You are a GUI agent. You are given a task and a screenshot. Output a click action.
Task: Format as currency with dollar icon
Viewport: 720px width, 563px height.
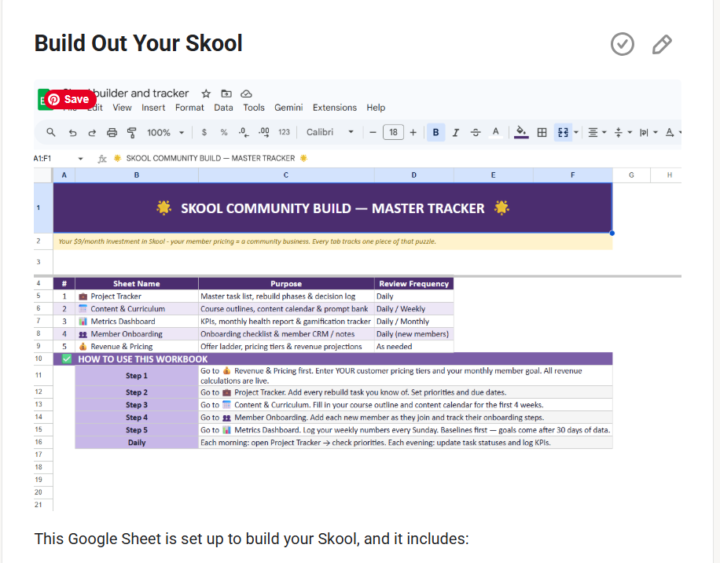204,133
